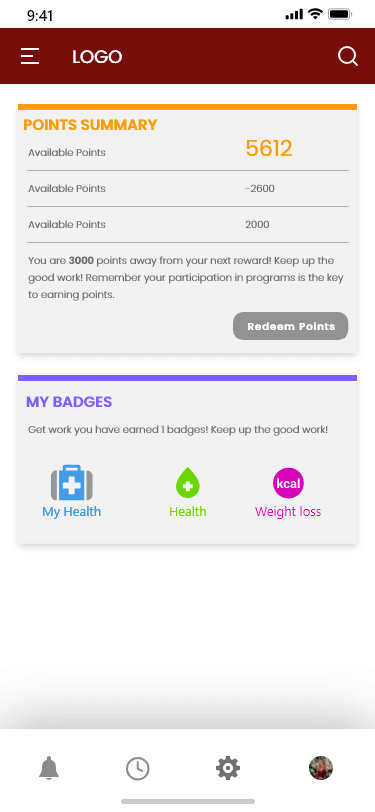The height and width of the screenshot is (812, 375).
Task: Open settings gear icon
Action: (x=228, y=768)
